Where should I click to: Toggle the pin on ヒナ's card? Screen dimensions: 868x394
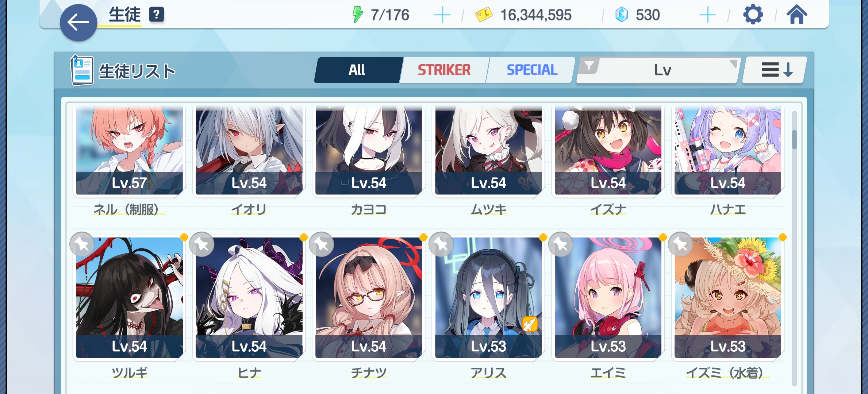202,244
